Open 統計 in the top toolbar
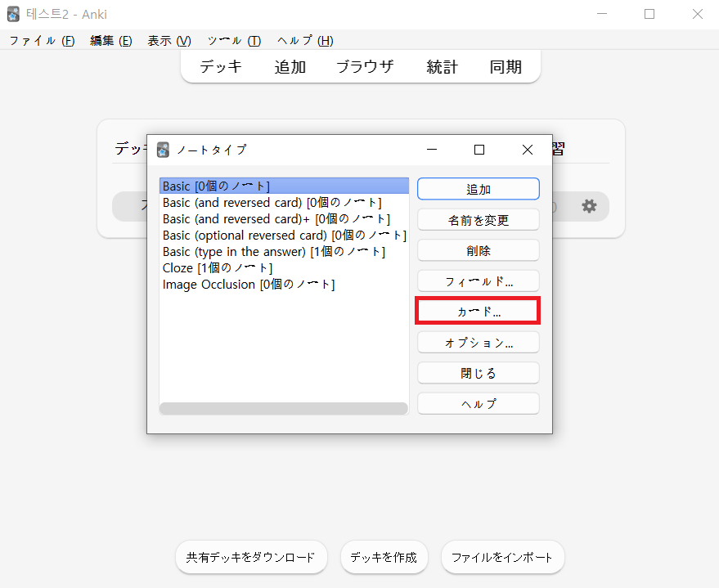This screenshot has height=588, width=719. [442, 67]
